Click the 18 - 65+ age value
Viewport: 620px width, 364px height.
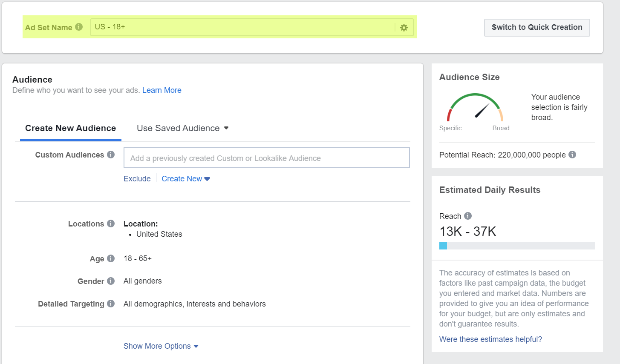pyautogui.click(x=138, y=258)
